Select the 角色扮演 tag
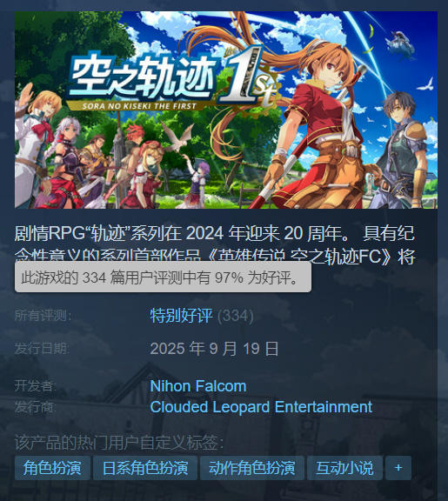448x501 pixels. [x=52, y=468]
